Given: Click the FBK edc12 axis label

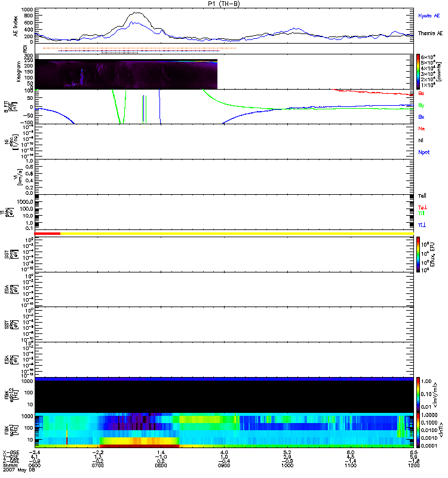Looking at the screenshot, I should [x=11, y=394].
